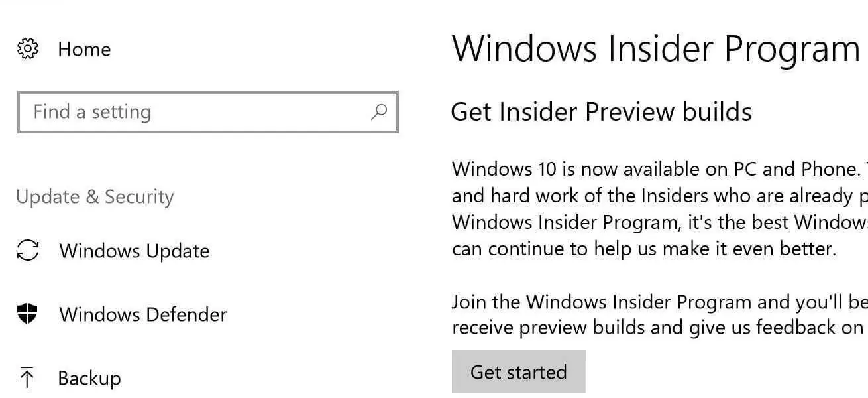
Task: Select Windows Defender in the sidebar
Action: 143,314
